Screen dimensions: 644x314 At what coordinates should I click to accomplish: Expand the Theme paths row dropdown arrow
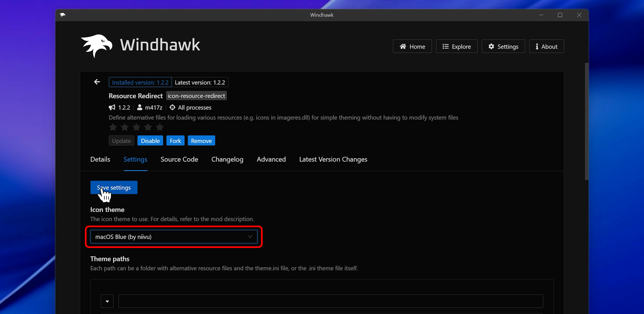click(x=107, y=301)
